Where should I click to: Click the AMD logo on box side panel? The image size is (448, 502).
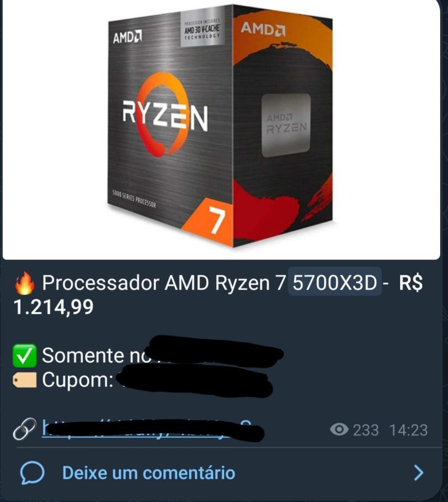[x=263, y=29]
